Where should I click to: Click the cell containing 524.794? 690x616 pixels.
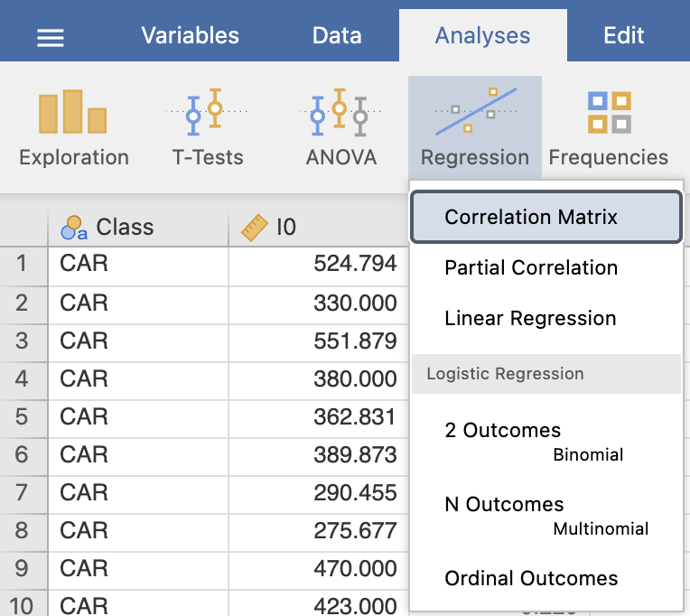click(x=318, y=265)
